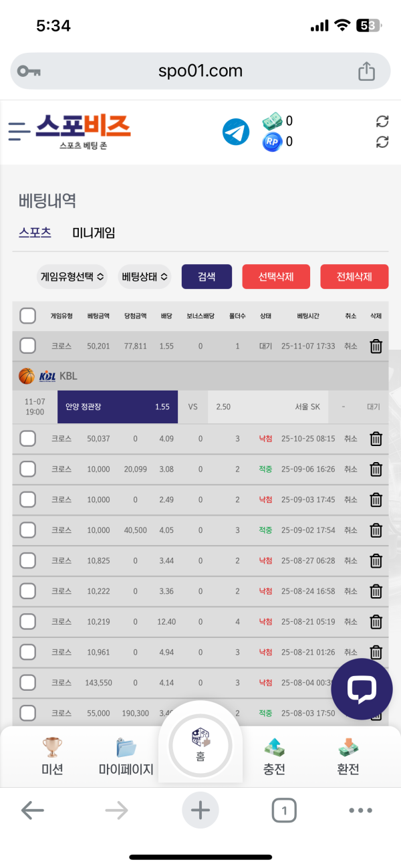This screenshot has width=401, height=868.
Task: Open the 게임유형선택 dropdown
Action: point(72,276)
